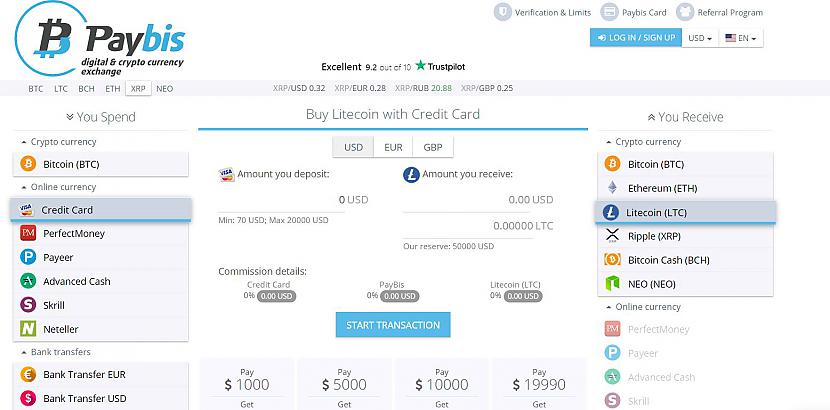
Task: Click the START TRANSACTION button
Action: click(393, 325)
